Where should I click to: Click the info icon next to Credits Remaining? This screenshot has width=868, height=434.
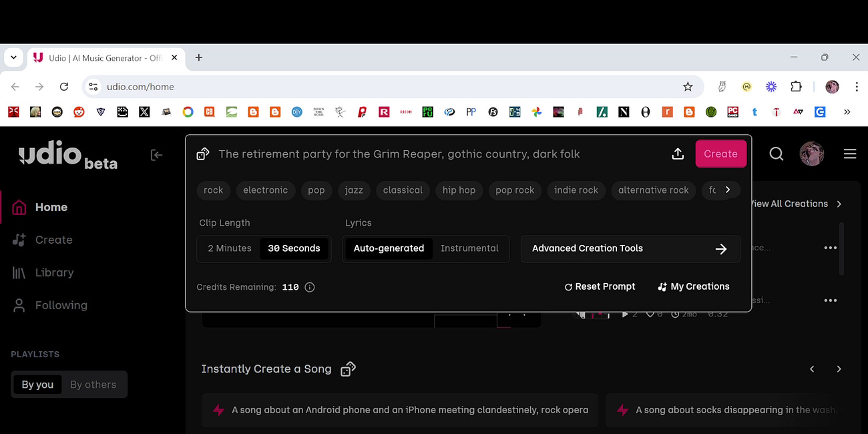310,287
